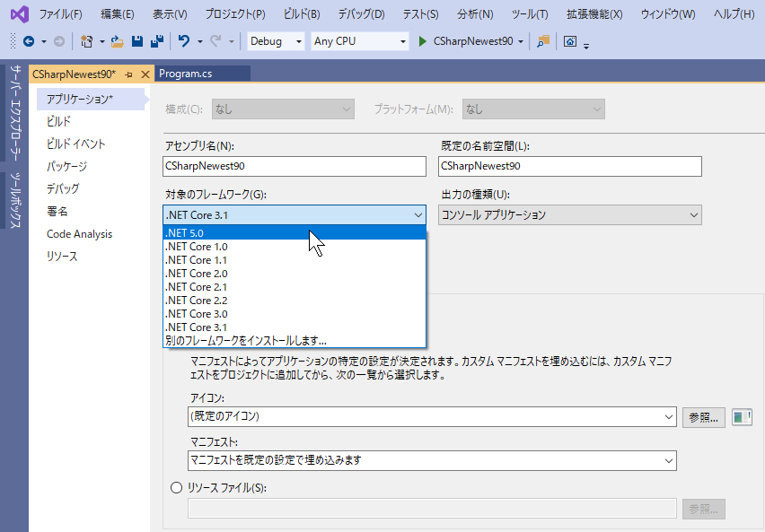Image resolution: width=765 pixels, height=532 pixels.
Task: Click the find in files icon
Action: pyautogui.click(x=543, y=41)
